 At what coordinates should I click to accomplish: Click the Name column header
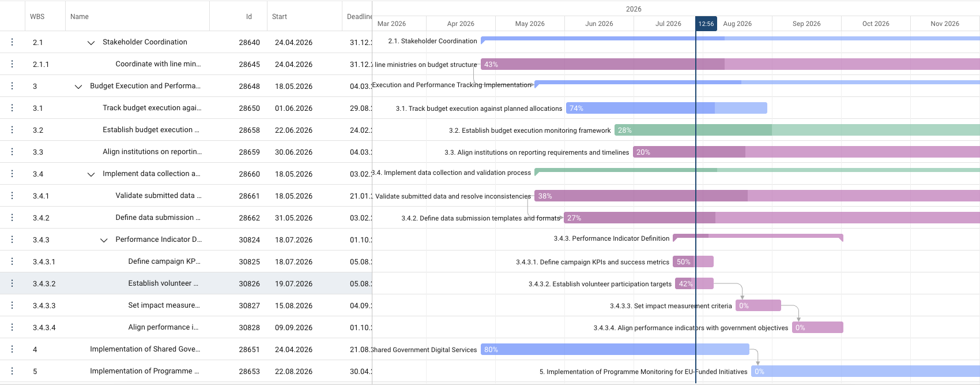coord(80,17)
